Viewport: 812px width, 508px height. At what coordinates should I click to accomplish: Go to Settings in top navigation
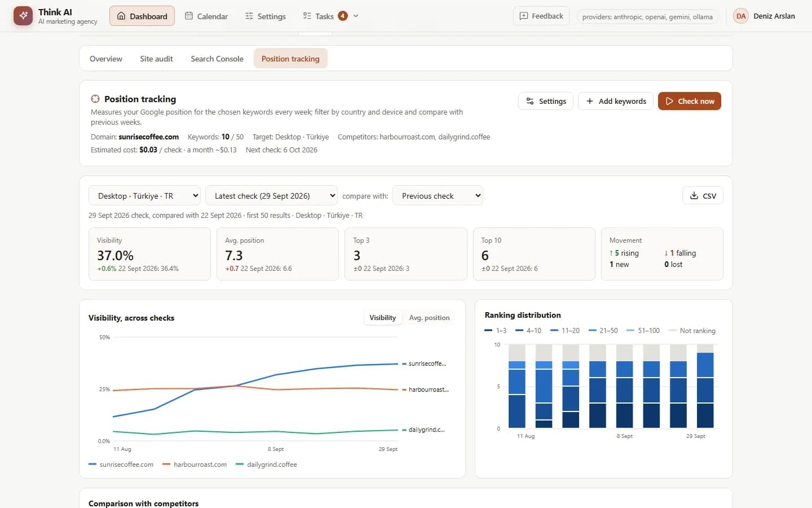point(266,16)
